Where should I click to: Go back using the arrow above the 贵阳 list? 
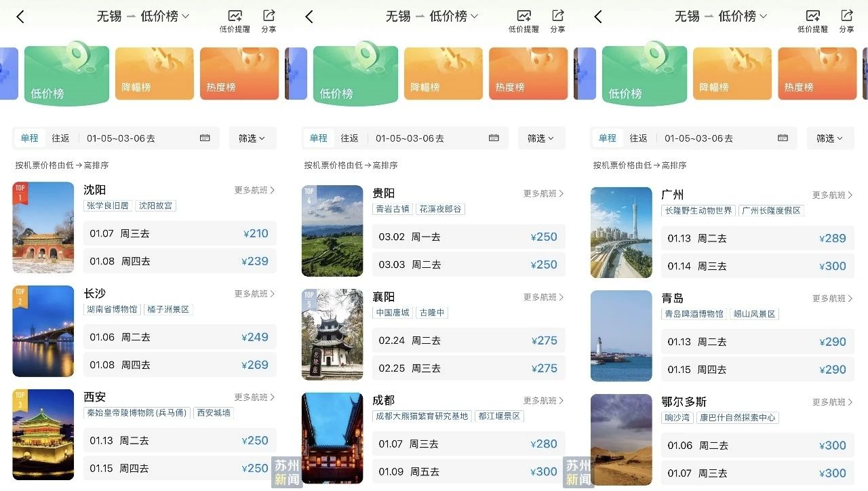(309, 17)
